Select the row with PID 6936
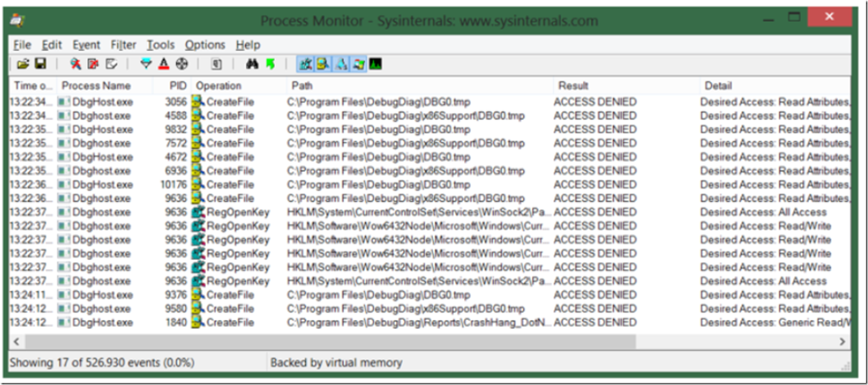The height and width of the screenshot is (385, 868). 430,171
